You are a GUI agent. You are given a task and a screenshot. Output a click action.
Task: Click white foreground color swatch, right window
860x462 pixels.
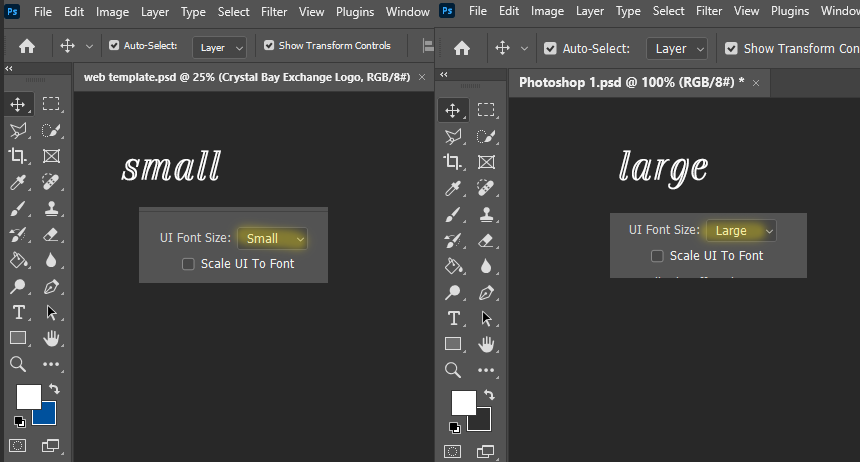tap(463, 403)
